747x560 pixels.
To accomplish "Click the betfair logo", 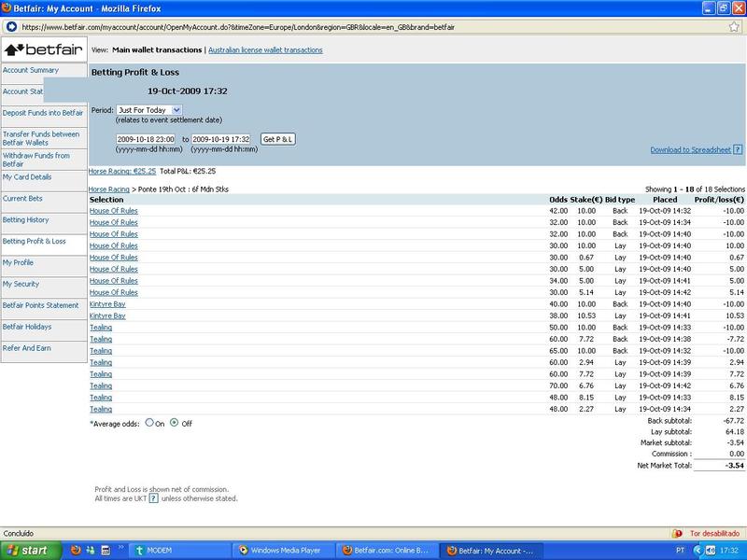I will (44, 49).
